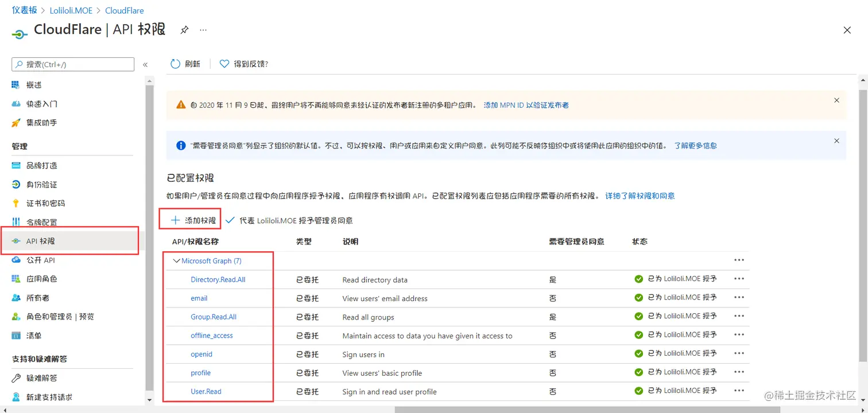Click 添加权限 button
Screen dimensions: 868x413
[x=193, y=220]
